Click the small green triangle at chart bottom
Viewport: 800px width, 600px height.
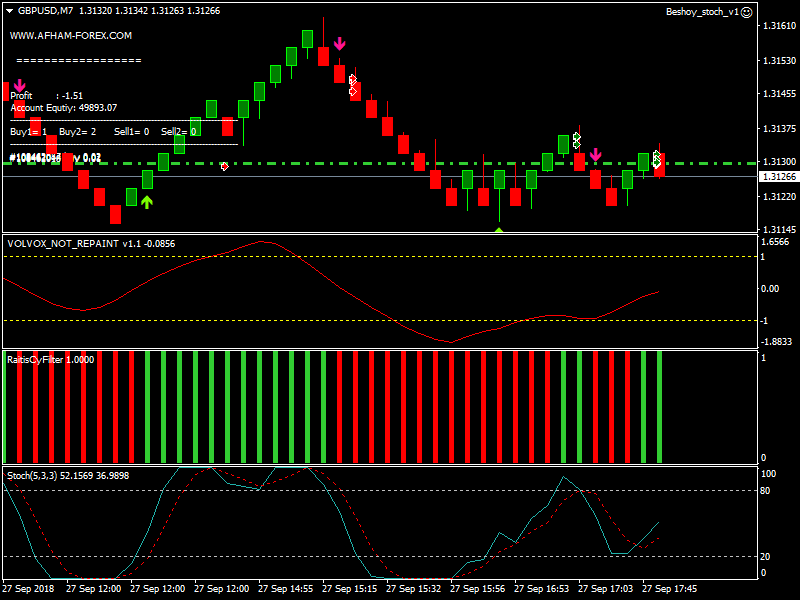click(x=499, y=230)
